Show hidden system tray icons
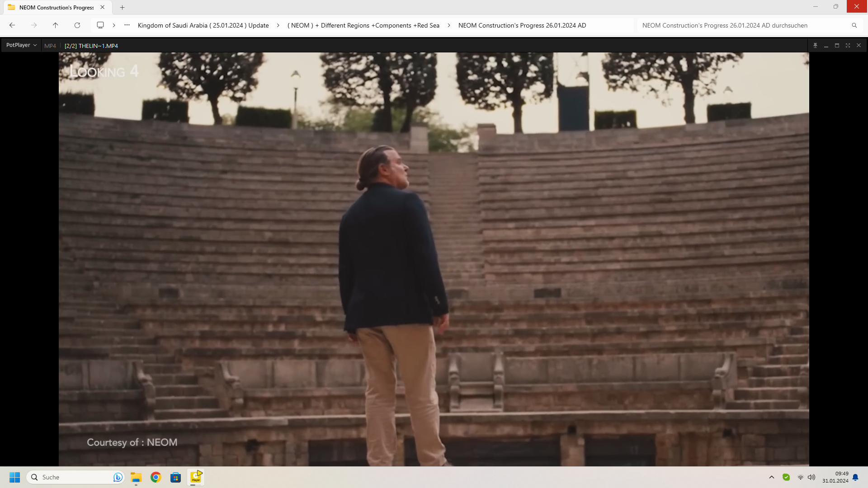Screen dimensions: 868x488 click(772, 477)
